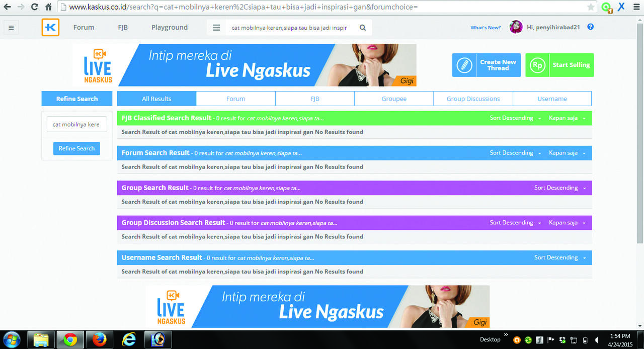This screenshot has height=349, width=644.
Task: Open File Explorer from the taskbar
Action: 41,340
